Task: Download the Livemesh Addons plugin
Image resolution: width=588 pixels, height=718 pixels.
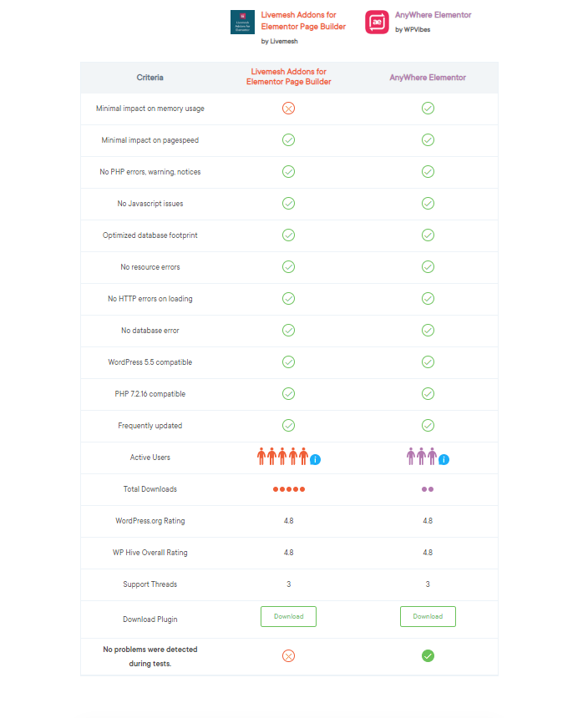Action: pos(288,617)
